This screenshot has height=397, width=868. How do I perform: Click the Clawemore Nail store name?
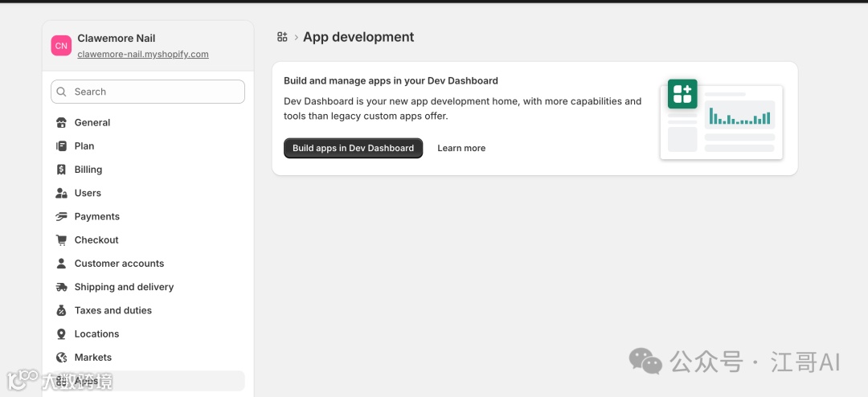[x=117, y=39]
